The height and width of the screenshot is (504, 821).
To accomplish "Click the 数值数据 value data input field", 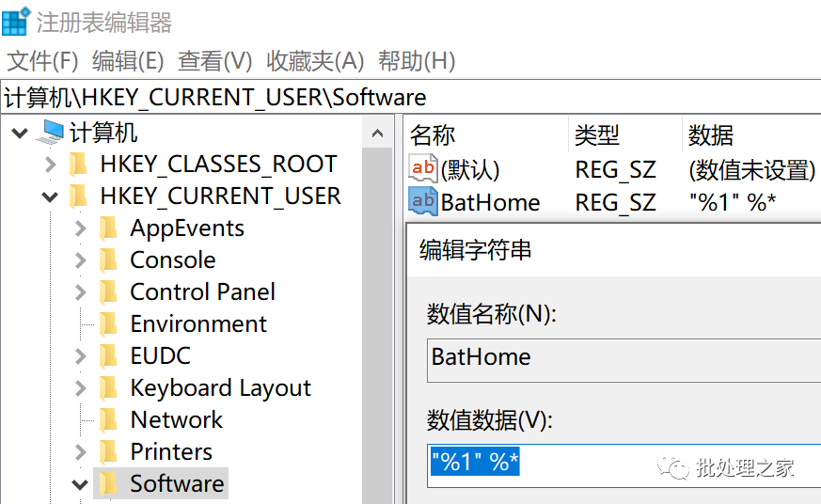I will (x=624, y=465).
